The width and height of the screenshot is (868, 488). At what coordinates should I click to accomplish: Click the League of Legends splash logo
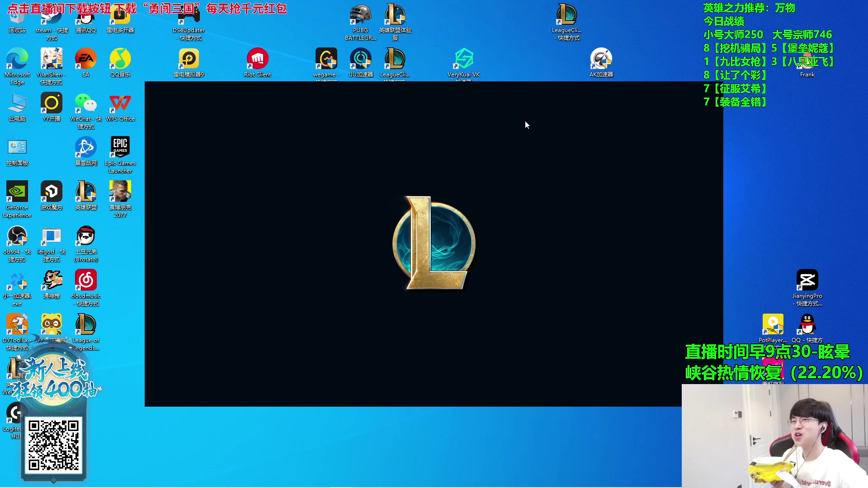point(434,243)
